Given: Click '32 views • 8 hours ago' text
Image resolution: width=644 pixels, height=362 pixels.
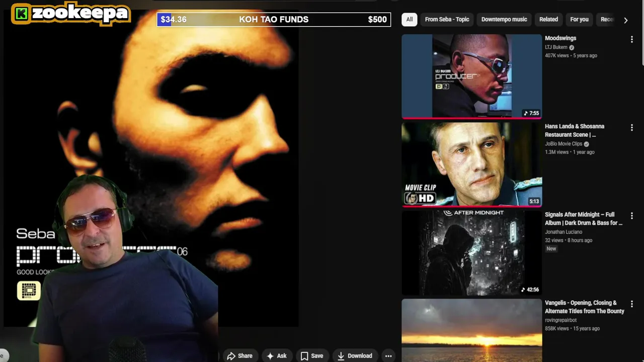Looking at the screenshot, I should (x=569, y=240).
